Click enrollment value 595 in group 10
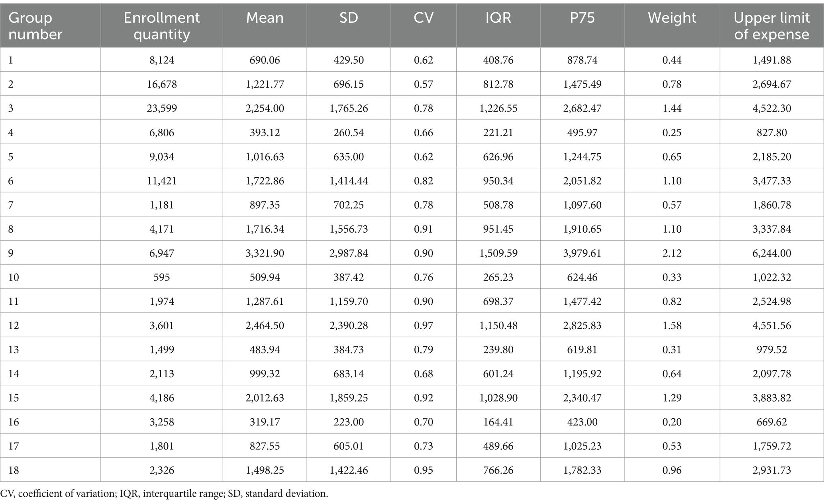The width and height of the screenshot is (824, 504). (x=161, y=277)
